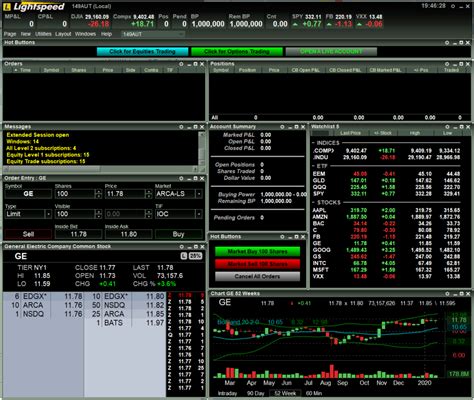
Task: Select the MSFT row in Watchlist
Action: point(387,270)
